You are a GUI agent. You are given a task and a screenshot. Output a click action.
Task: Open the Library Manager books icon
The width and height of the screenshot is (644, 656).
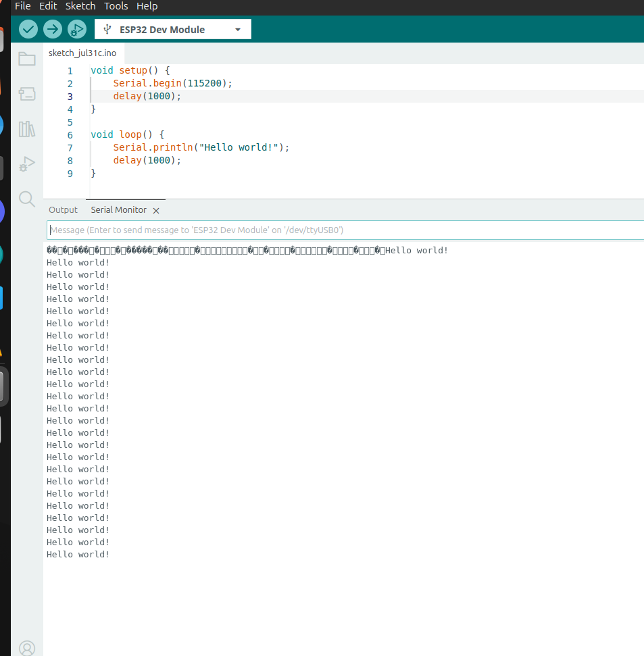tap(27, 129)
